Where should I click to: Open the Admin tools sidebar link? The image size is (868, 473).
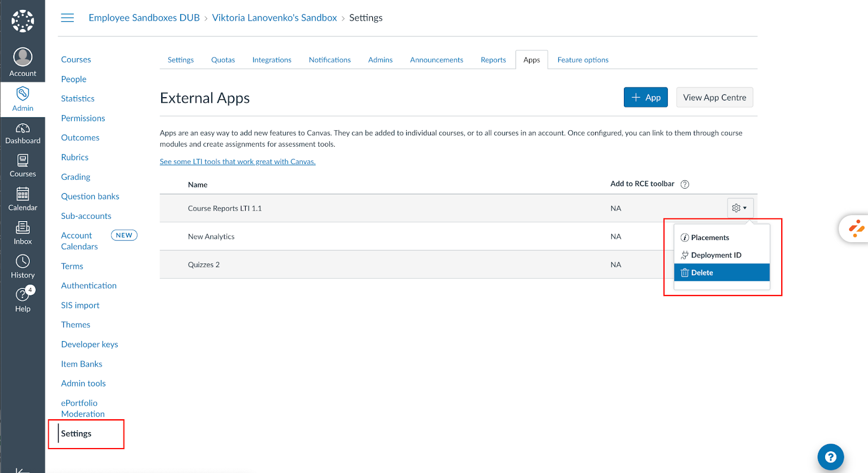pos(84,383)
